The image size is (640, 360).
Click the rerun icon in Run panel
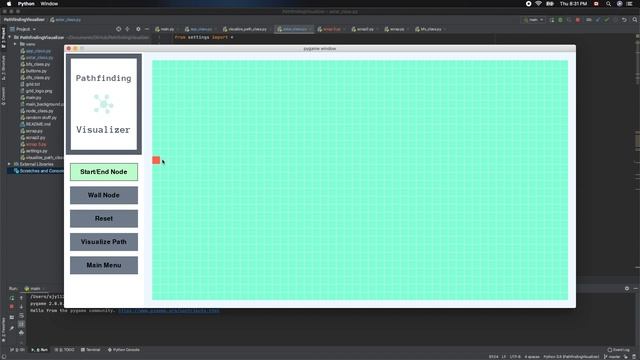[x=12, y=298]
